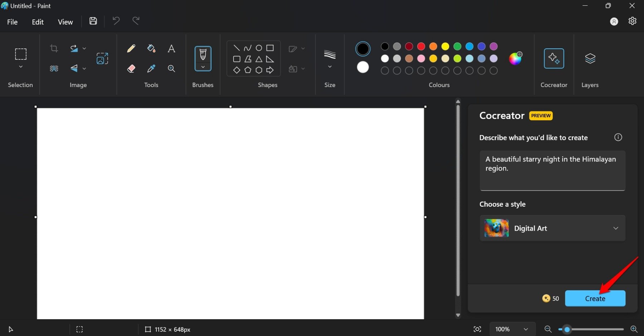Open the Crop tool
Image resolution: width=644 pixels, height=336 pixels.
pyautogui.click(x=54, y=48)
